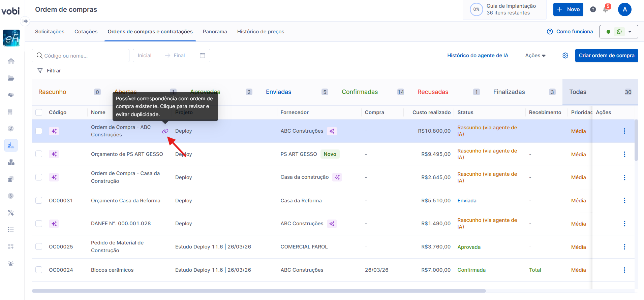The image size is (644, 300).
Task: Tick the select-all header checkbox
Action: 39,112
